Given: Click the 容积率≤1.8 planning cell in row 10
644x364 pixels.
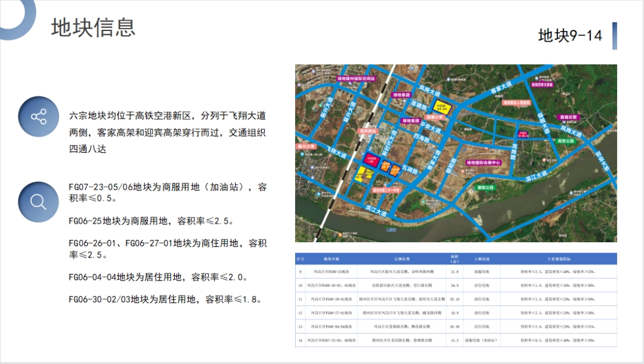Looking at the screenshot, I should 558,285.
